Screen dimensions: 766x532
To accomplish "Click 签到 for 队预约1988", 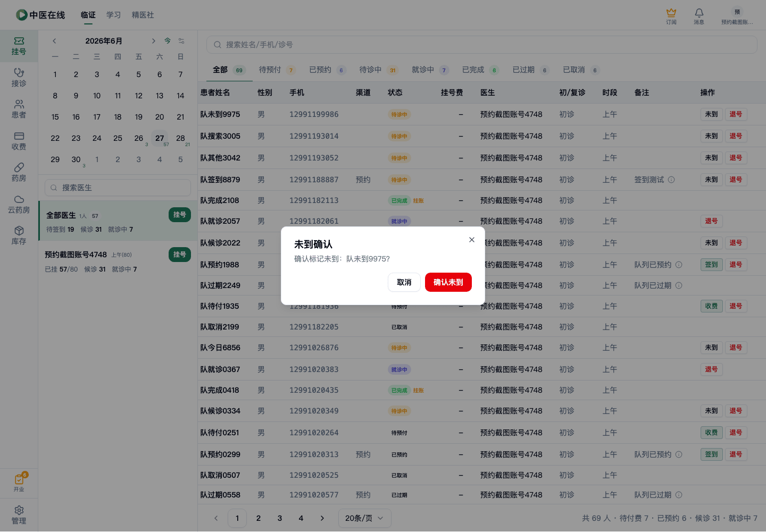I will 711,265.
